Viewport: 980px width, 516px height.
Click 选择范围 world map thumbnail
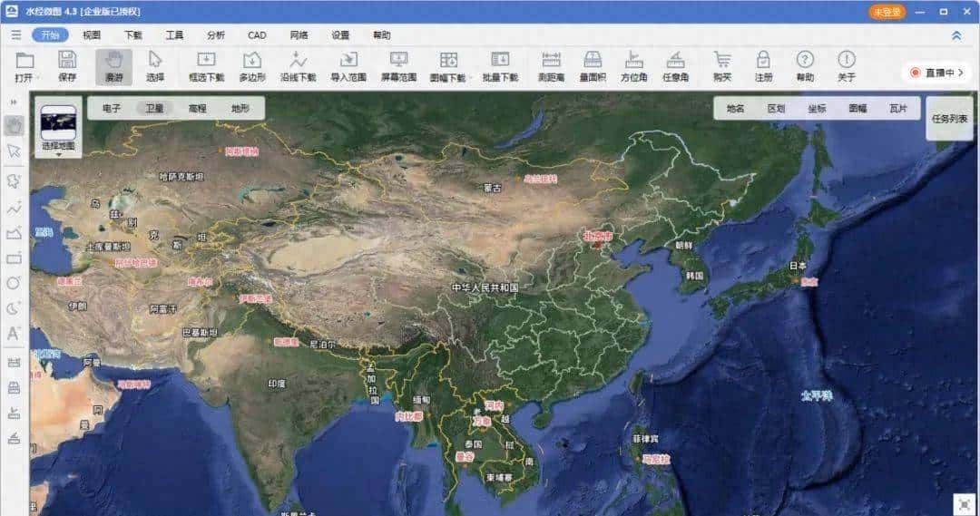[x=58, y=123]
